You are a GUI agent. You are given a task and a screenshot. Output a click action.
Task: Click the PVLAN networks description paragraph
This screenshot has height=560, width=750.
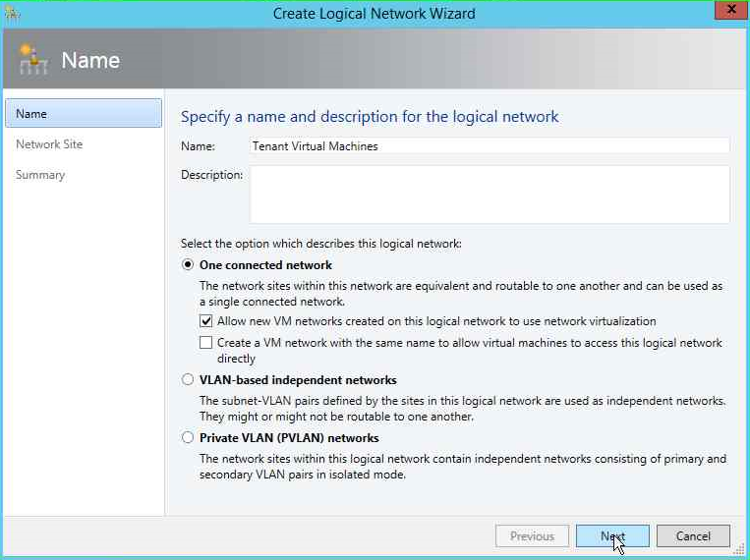[463, 467]
